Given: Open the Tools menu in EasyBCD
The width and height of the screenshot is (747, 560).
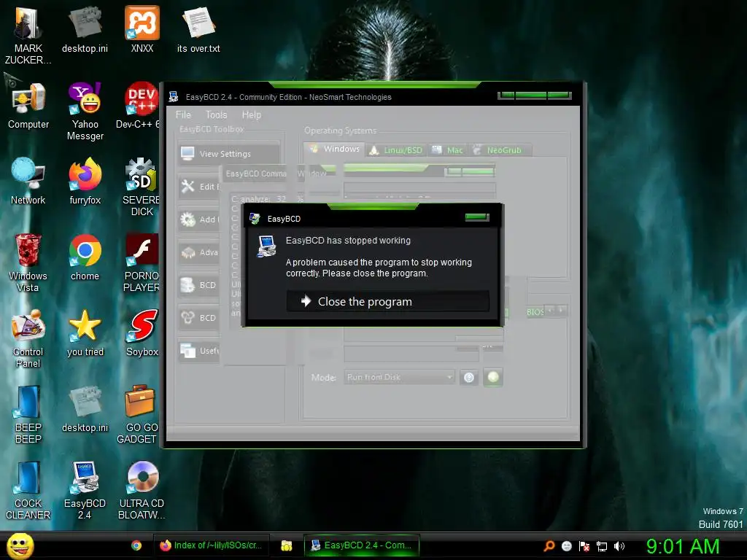Looking at the screenshot, I should point(216,114).
